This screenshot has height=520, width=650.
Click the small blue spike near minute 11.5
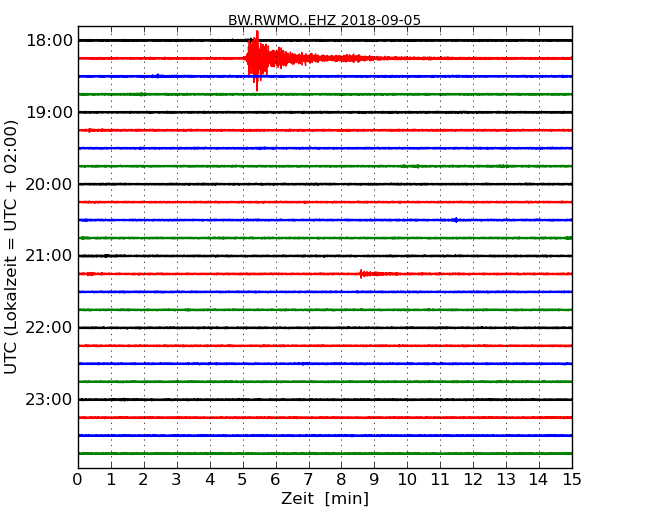coord(456,220)
